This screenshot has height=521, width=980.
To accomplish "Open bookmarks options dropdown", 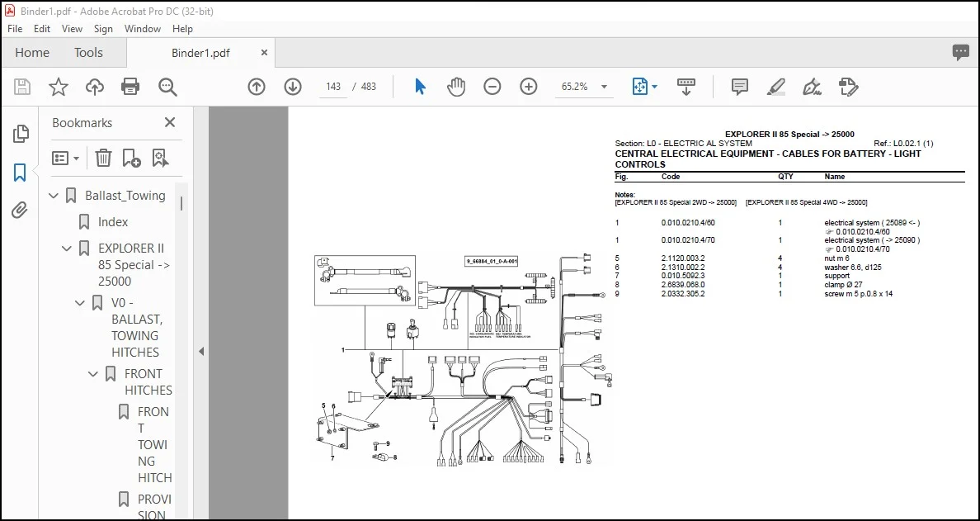I will coord(65,159).
